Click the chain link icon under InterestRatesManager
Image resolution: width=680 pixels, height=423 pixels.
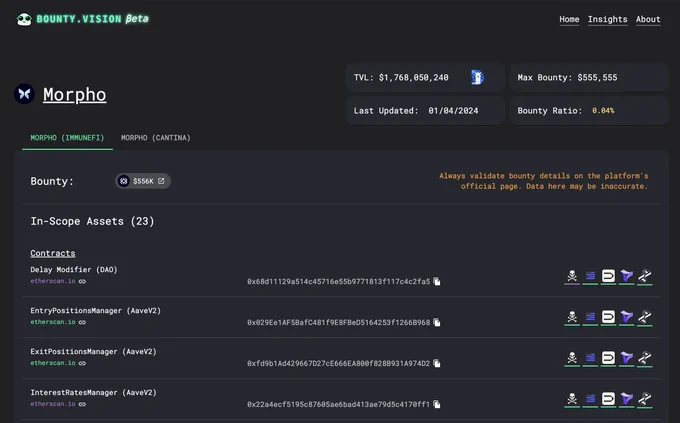(82, 404)
